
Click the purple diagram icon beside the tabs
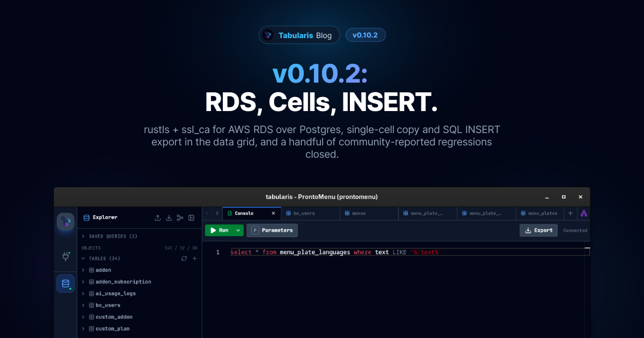583,213
